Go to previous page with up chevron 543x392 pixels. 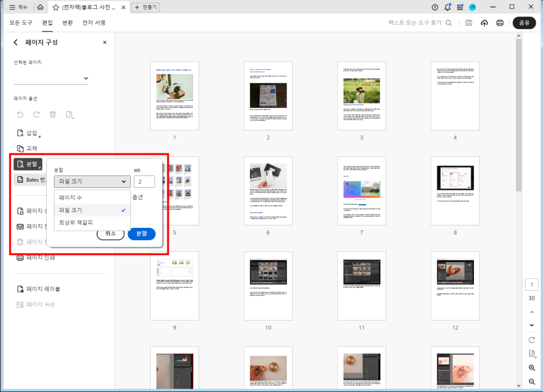pyautogui.click(x=532, y=312)
